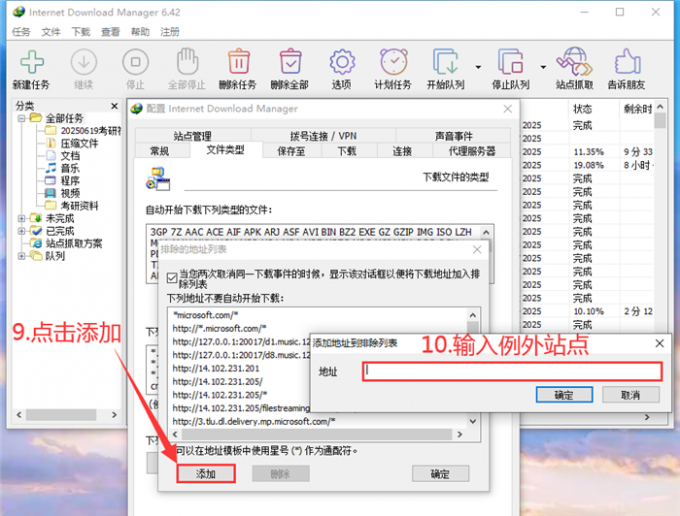
Task: Switch to the 拨号连接 / VPN tab
Action: pyautogui.click(x=324, y=136)
